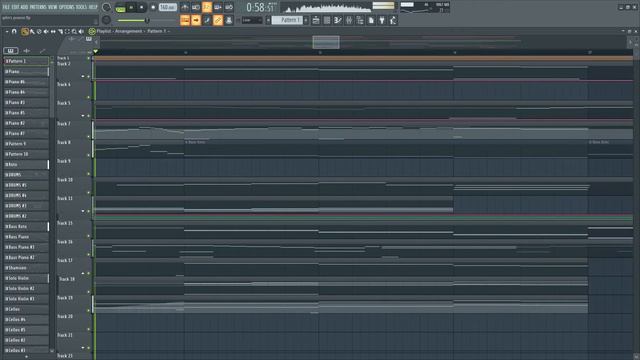Collapse the Track 2 group arrow
The width and height of the screenshot is (640, 360).
point(83,76)
